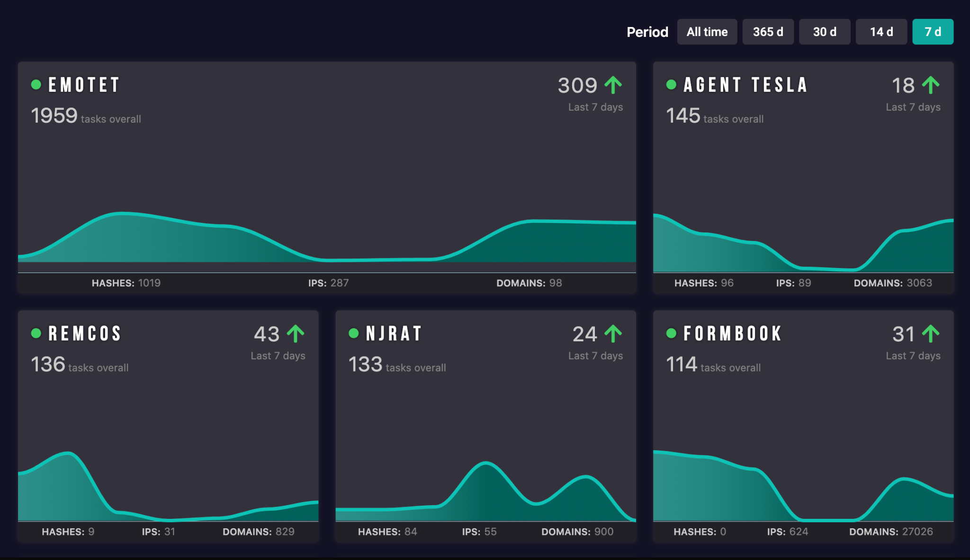Click the Formbook upward trend arrow
The height and width of the screenshot is (560, 970).
click(x=931, y=334)
